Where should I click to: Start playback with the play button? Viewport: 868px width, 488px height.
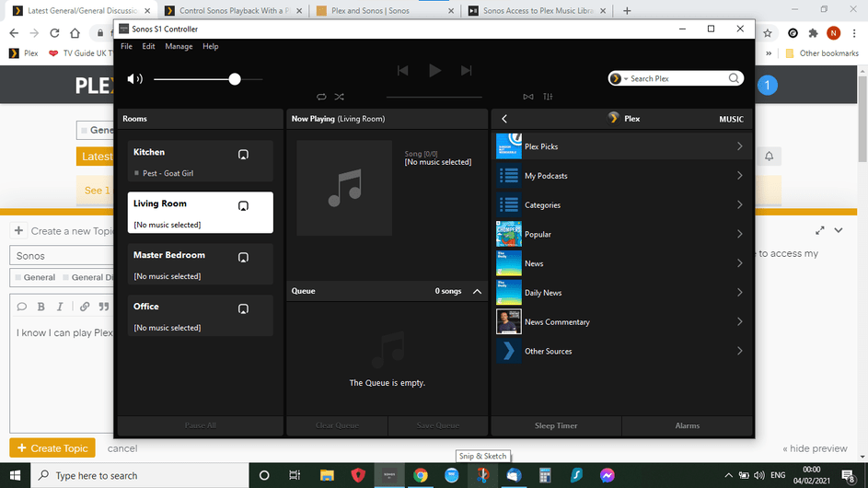[x=434, y=70]
